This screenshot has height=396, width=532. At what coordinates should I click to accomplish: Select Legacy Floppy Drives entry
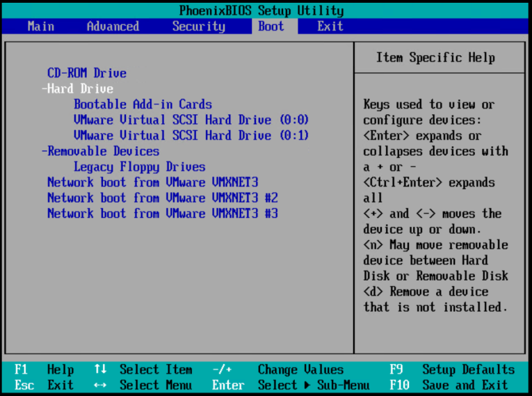coord(140,167)
